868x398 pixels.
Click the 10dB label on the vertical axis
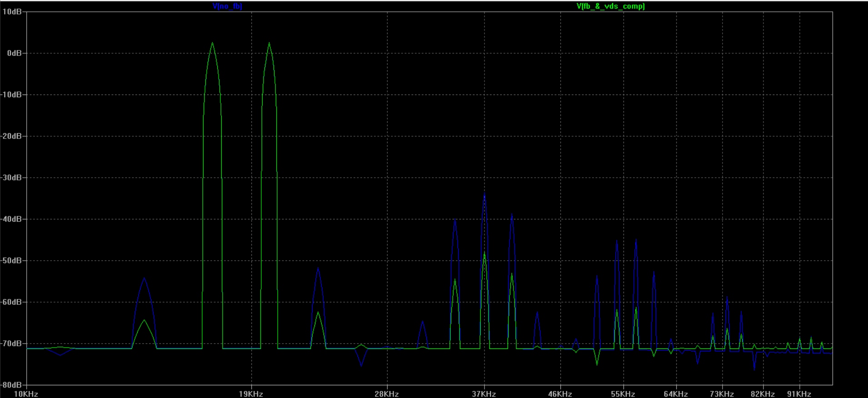[12, 12]
